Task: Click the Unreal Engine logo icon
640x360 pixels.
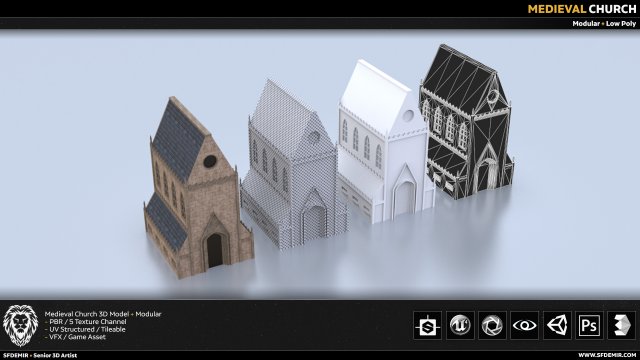Action: coord(460,325)
